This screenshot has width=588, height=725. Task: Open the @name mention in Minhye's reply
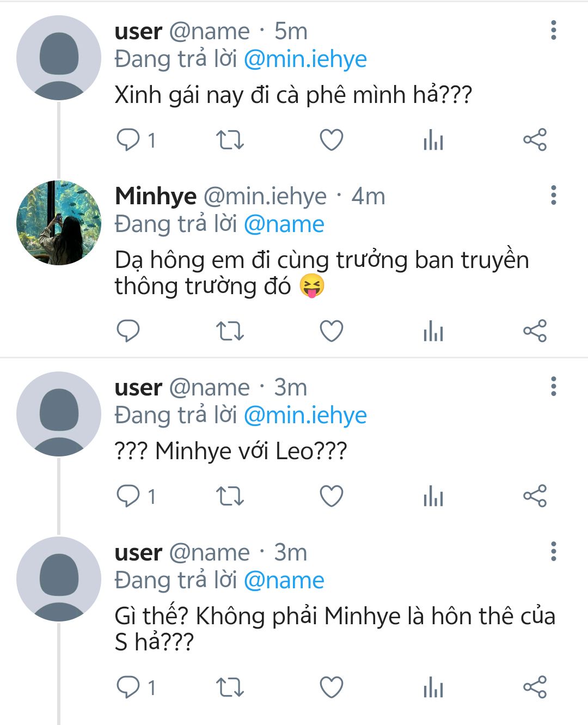pyautogui.click(x=284, y=224)
